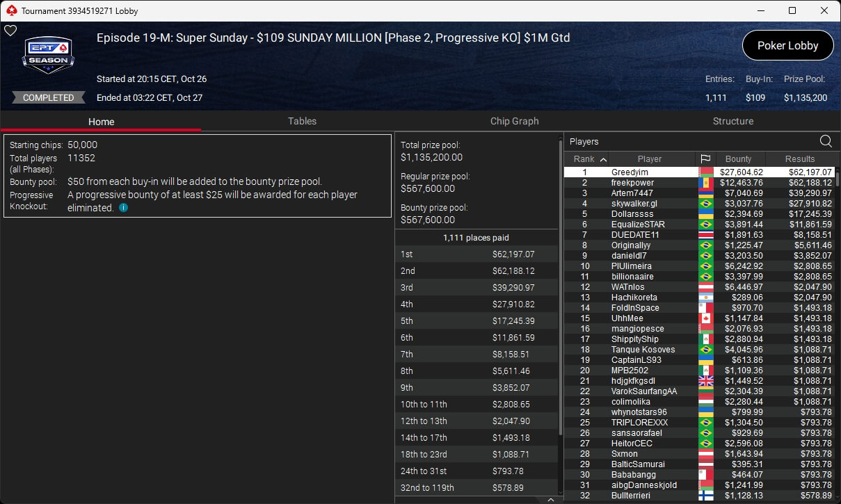Go to the Structure tab
The height and width of the screenshot is (504, 841).
tap(732, 121)
